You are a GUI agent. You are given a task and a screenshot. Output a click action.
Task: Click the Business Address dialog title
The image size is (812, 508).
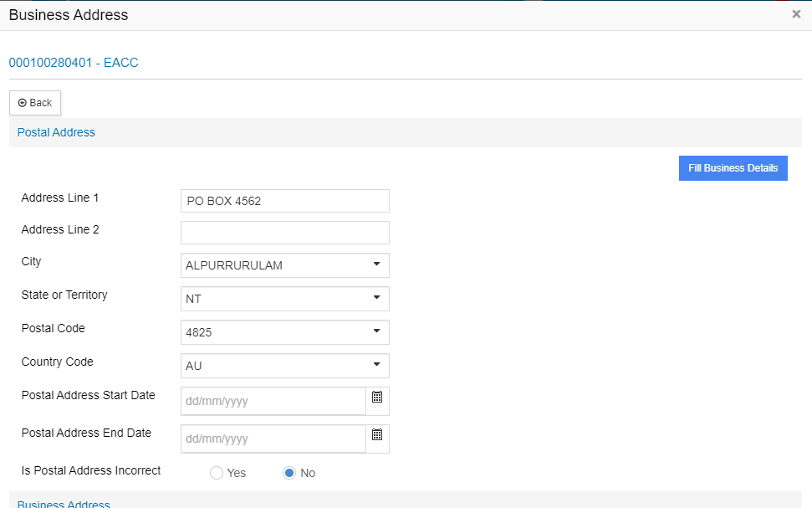[x=69, y=15]
